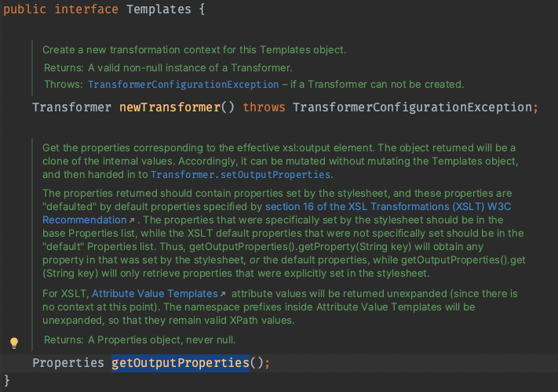Click TransformerConfigurationException in the throws clause

coord(413,107)
